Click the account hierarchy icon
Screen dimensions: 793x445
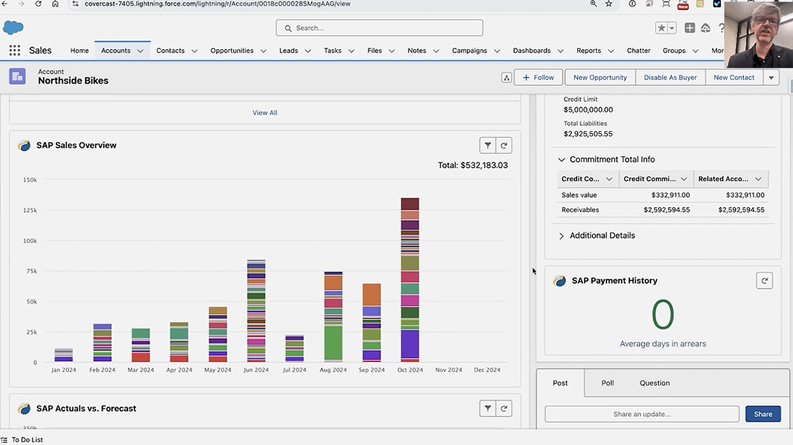tap(506, 77)
